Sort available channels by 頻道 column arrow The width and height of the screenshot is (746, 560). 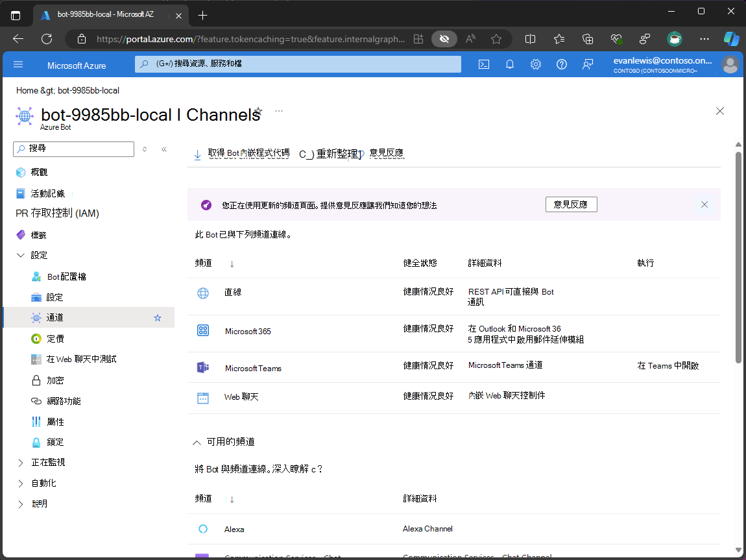pyautogui.click(x=232, y=499)
